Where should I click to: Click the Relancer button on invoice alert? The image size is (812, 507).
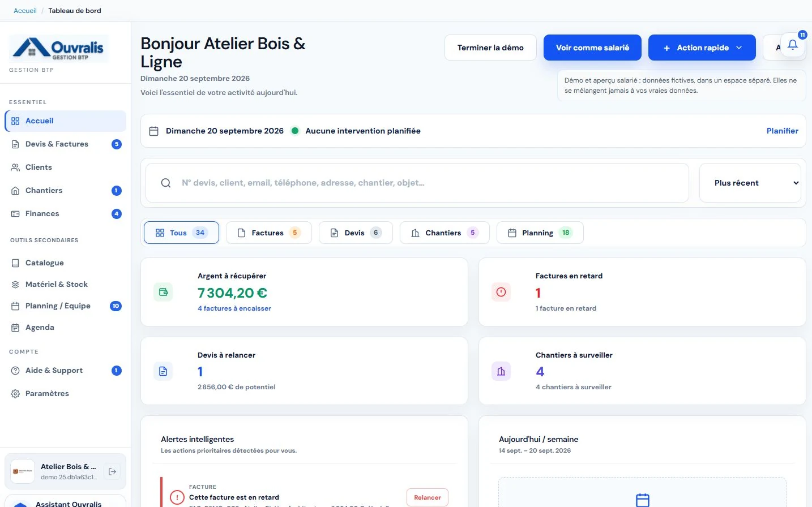click(x=428, y=497)
